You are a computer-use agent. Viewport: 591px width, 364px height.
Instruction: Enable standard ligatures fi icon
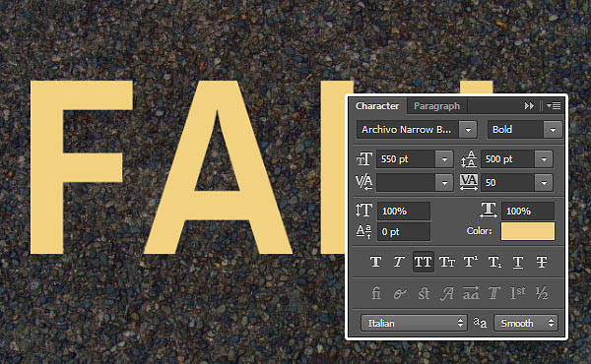376,293
